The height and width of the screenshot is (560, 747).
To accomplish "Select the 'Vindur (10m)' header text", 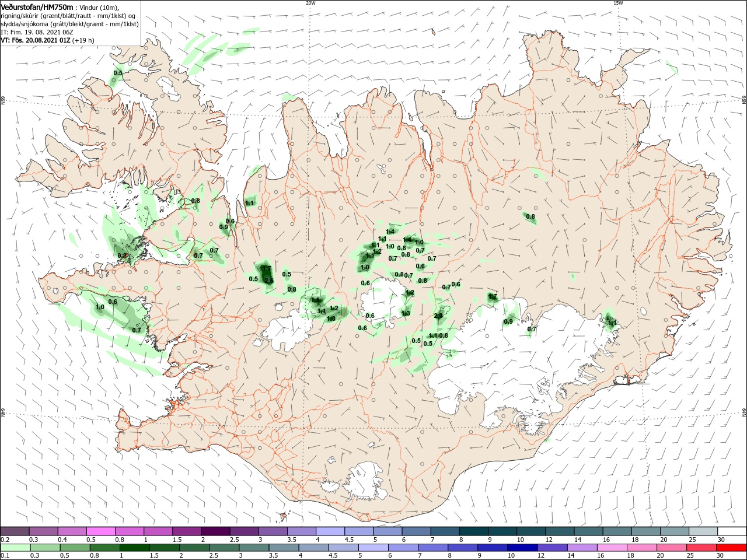I will pyautogui.click(x=99, y=8).
